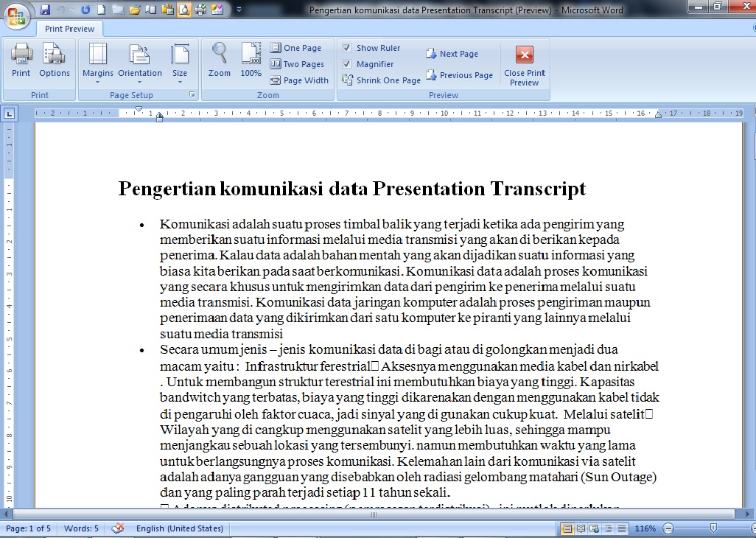756x538 pixels.
Task: Open the Page Setup dialog launcher
Action: click(x=193, y=94)
